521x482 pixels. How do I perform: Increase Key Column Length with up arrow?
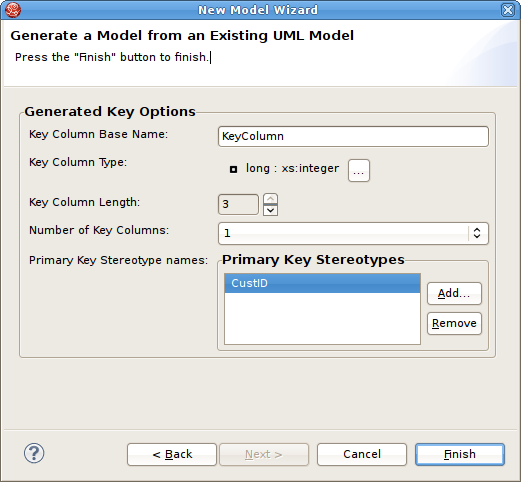coord(270,199)
